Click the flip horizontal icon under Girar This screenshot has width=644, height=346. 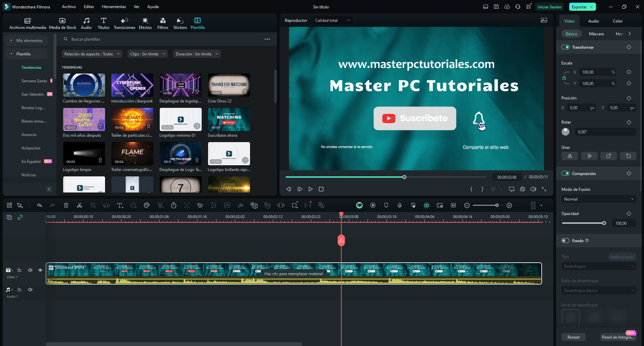click(x=570, y=156)
